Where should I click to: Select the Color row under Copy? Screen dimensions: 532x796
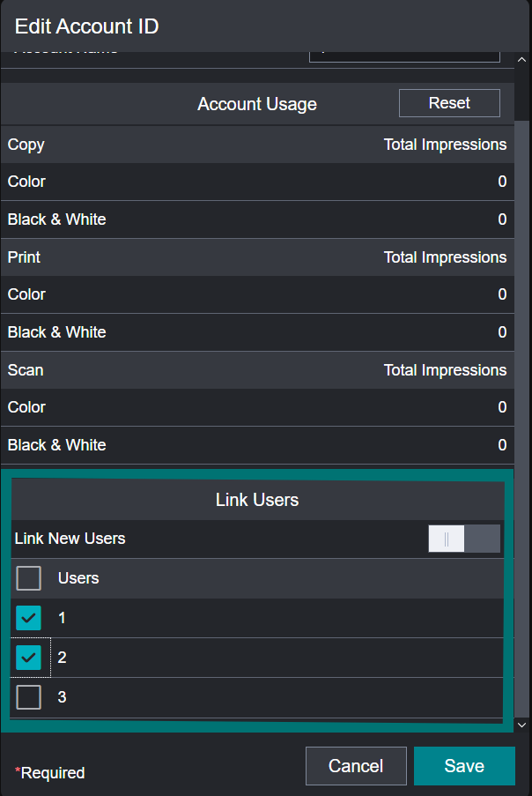pyautogui.click(x=257, y=182)
